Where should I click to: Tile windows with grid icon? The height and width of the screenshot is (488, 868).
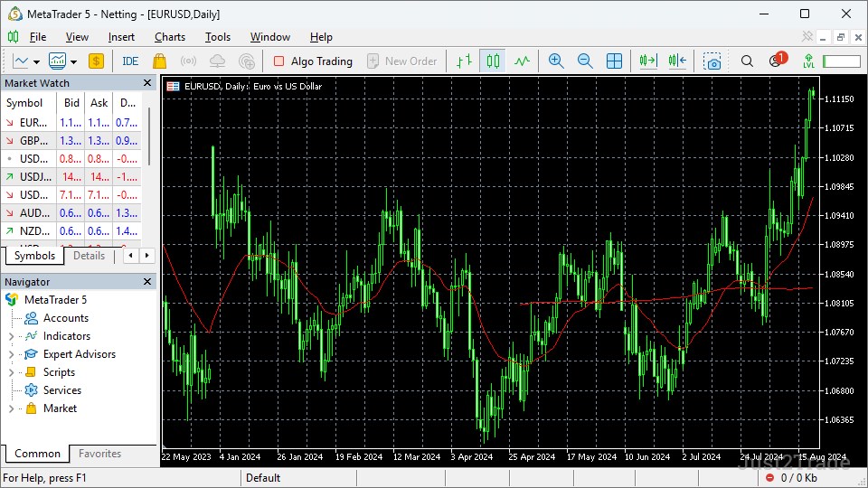tap(615, 61)
